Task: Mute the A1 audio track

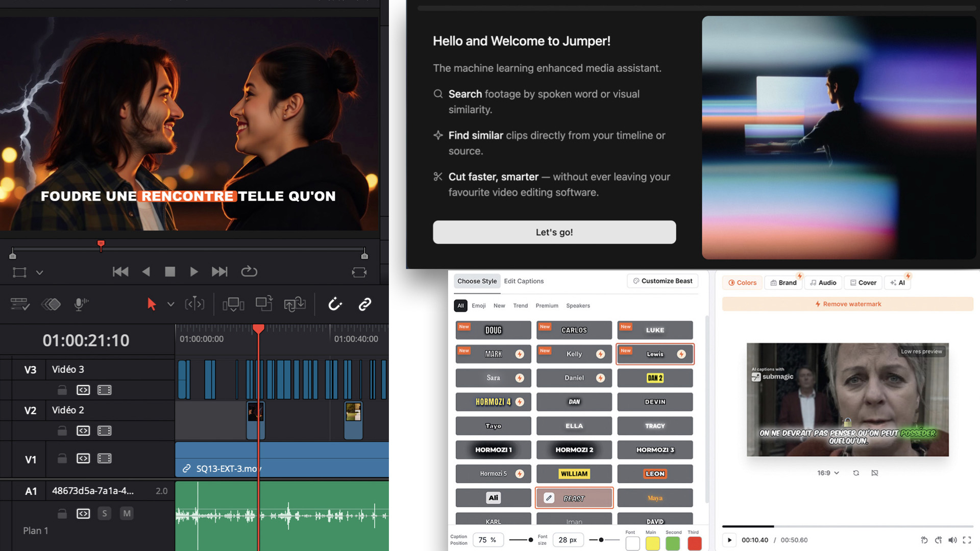Action: coord(127,513)
